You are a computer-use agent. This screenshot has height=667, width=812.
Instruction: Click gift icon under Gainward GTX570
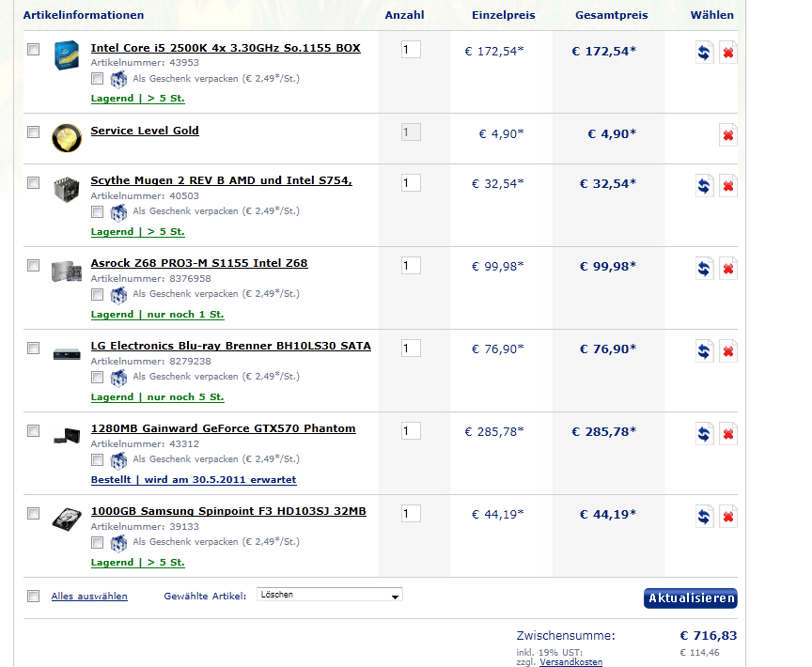click(x=118, y=459)
